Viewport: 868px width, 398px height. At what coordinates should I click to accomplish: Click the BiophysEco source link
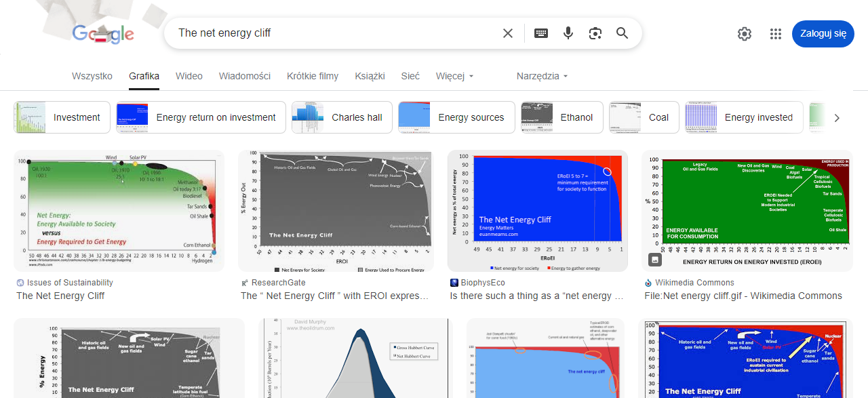pos(483,283)
